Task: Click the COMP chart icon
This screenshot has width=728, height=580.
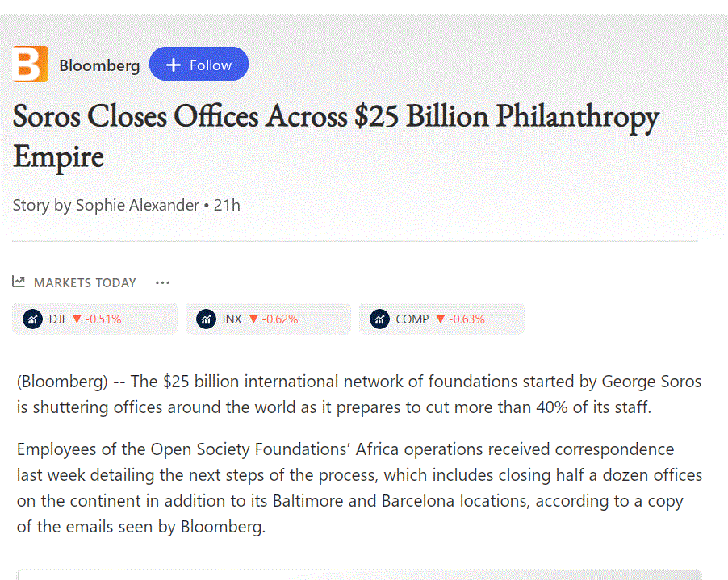Action: tap(380, 319)
